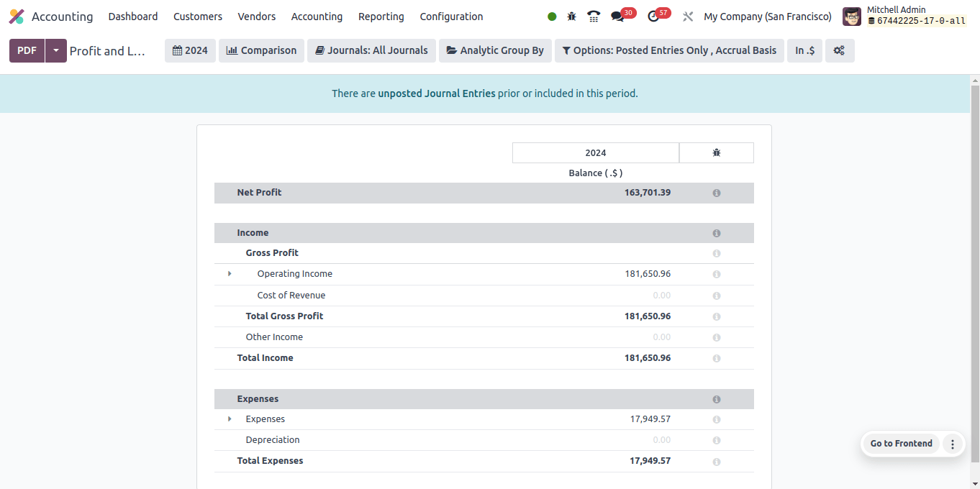Click the wrench and screwdriver tools icon
Screen dimensions: 980x489
pos(688,17)
